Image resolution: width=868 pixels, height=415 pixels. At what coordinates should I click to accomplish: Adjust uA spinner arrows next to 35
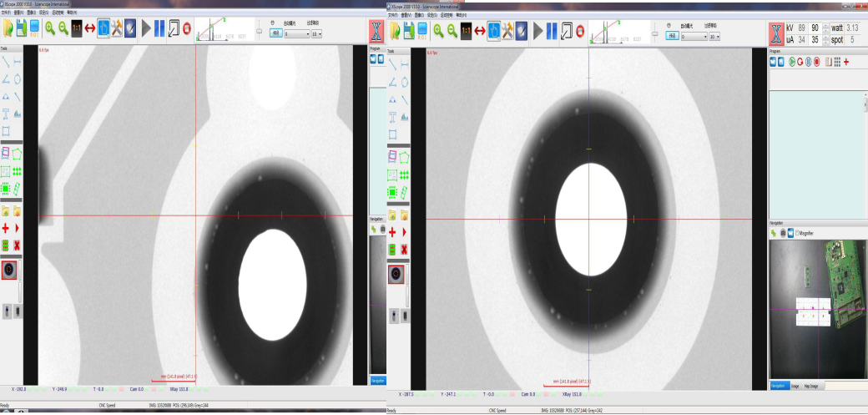tap(826, 40)
